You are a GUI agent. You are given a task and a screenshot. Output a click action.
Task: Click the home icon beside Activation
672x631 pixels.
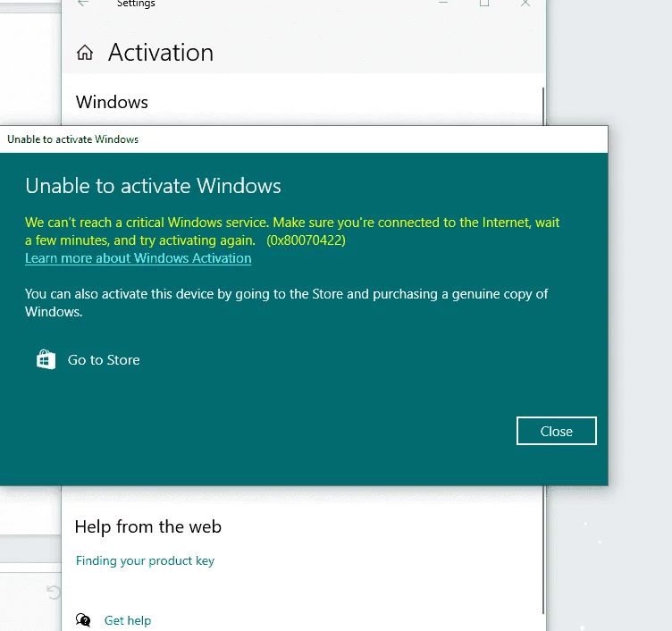tap(85, 53)
